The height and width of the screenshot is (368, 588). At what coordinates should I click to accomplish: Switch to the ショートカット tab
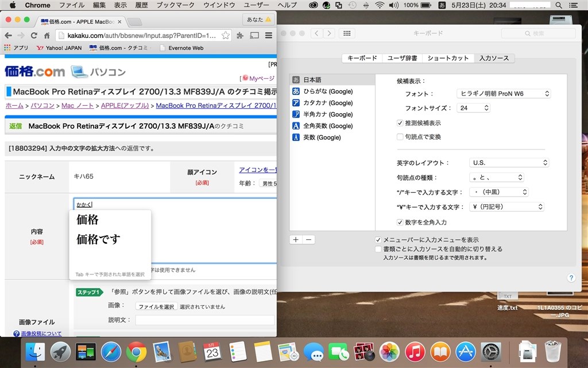[x=448, y=58]
